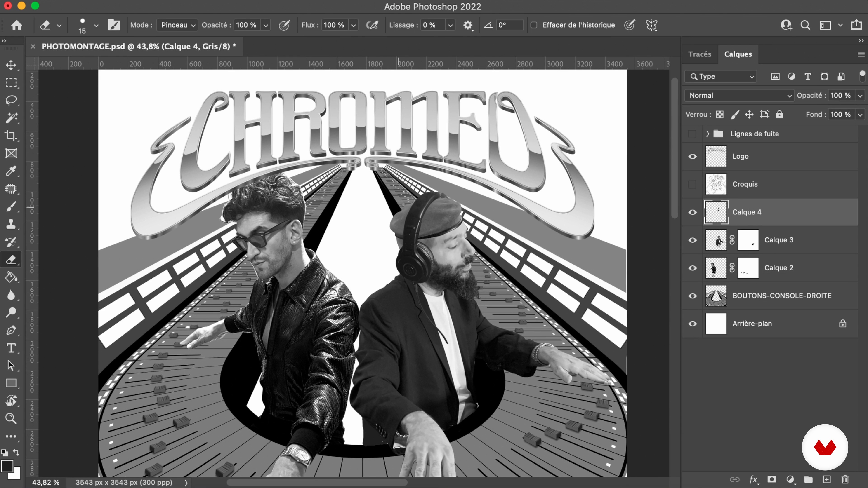The image size is (868, 488).
Task: Select the PHOTOMONTAGE.psd document tab
Action: [139, 47]
